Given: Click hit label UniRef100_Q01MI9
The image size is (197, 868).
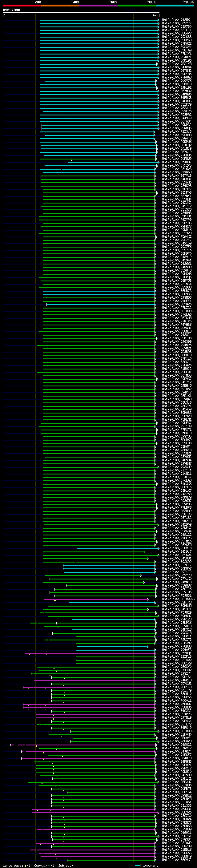Looking at the screenshot, I should tap(176, 149).
